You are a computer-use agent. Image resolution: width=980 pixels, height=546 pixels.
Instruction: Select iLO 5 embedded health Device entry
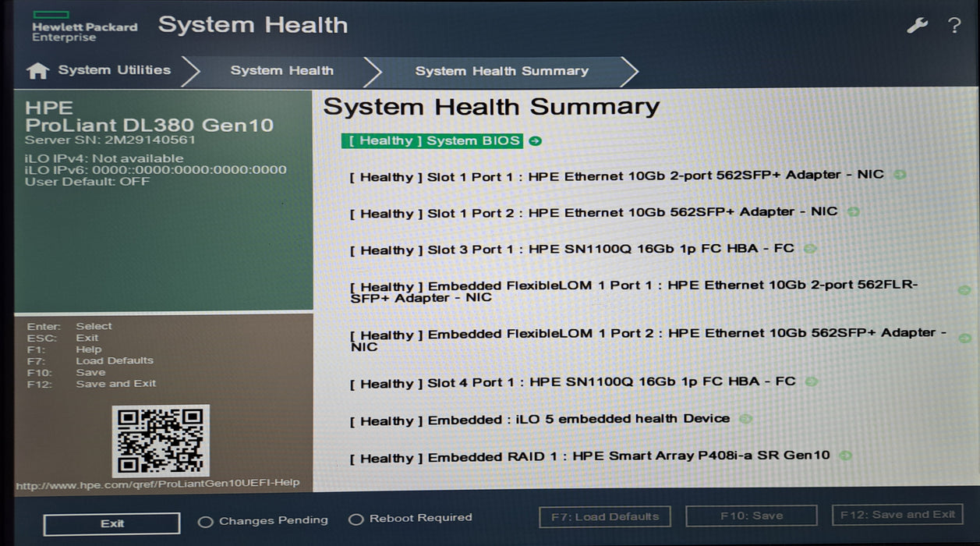click(x=540, y=420)
